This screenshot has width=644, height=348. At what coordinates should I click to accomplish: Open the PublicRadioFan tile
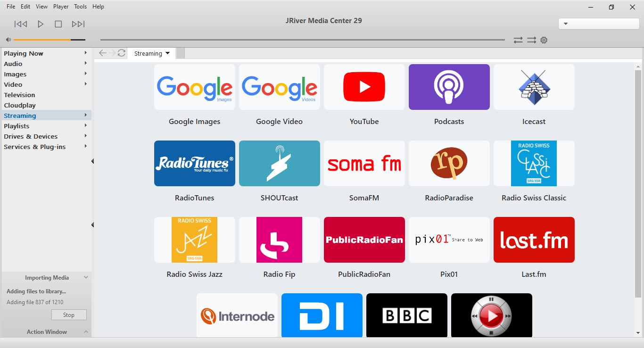point(364,240)
